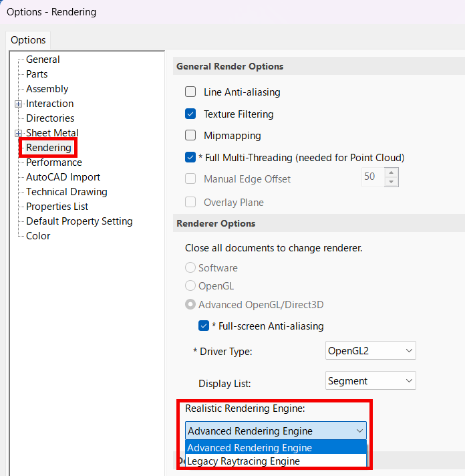
Task: Uncheck Texture Filtering
Action: [x=190, y=114]
